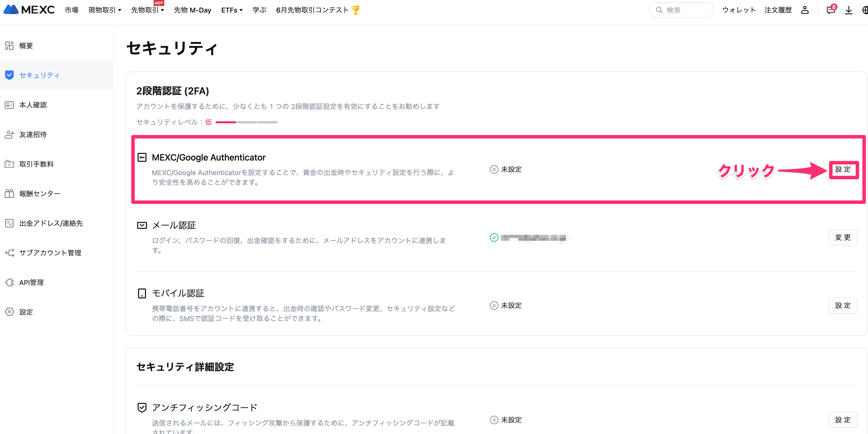
Task: Click the アンチフィッシングコード heading text
Action: coord(204,408)
